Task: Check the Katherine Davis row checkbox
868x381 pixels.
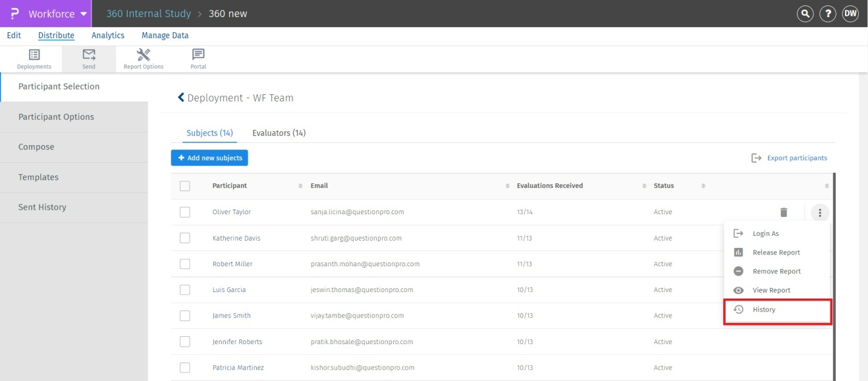Action: 185,238
